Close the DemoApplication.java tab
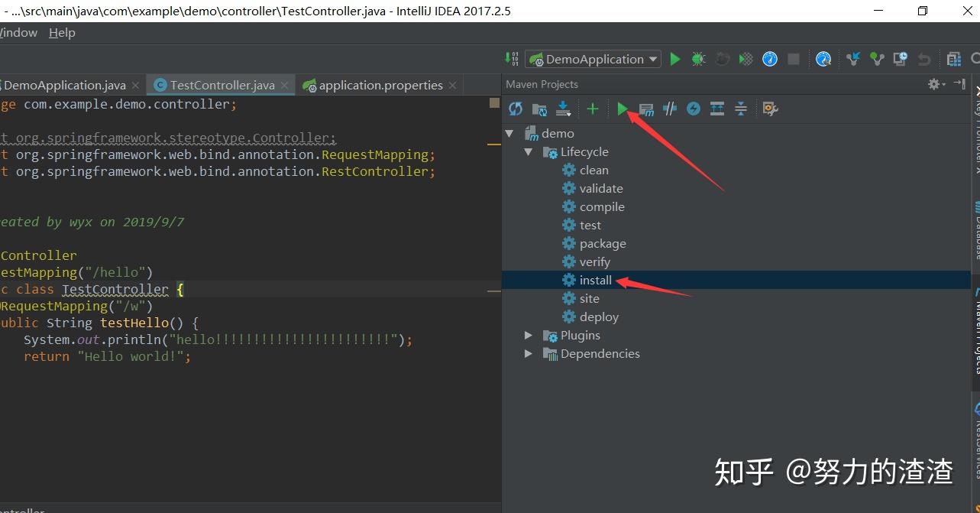The width and height of the screenshot is (980, 513). [x=136, y=86]
